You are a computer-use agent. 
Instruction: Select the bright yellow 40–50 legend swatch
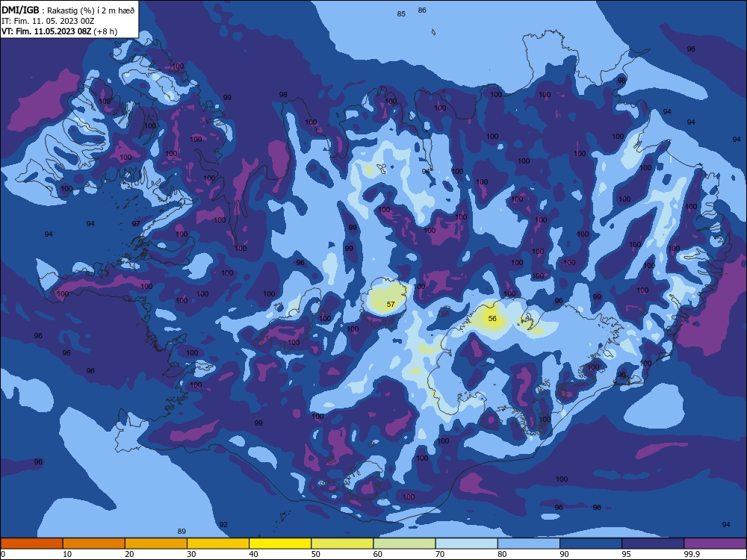(280, 544)
